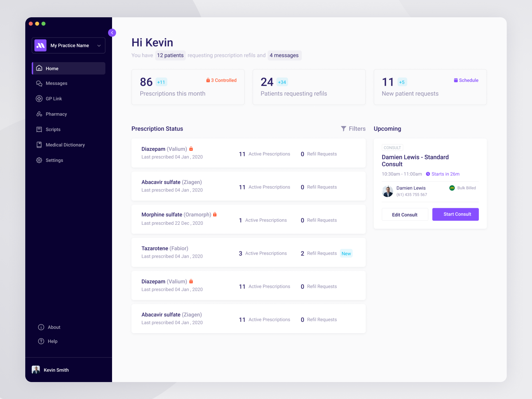Click the 10:30am - 11:00am time

point(402,174)
